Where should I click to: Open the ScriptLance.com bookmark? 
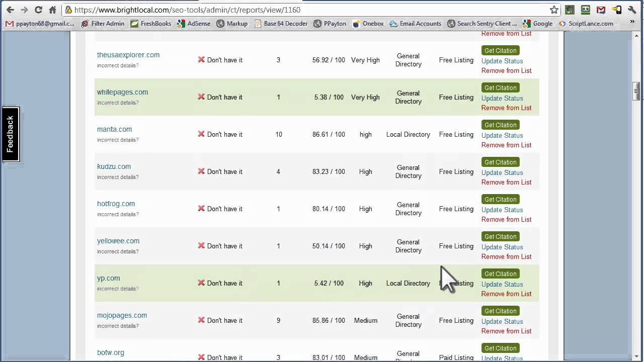pos(586,24)
